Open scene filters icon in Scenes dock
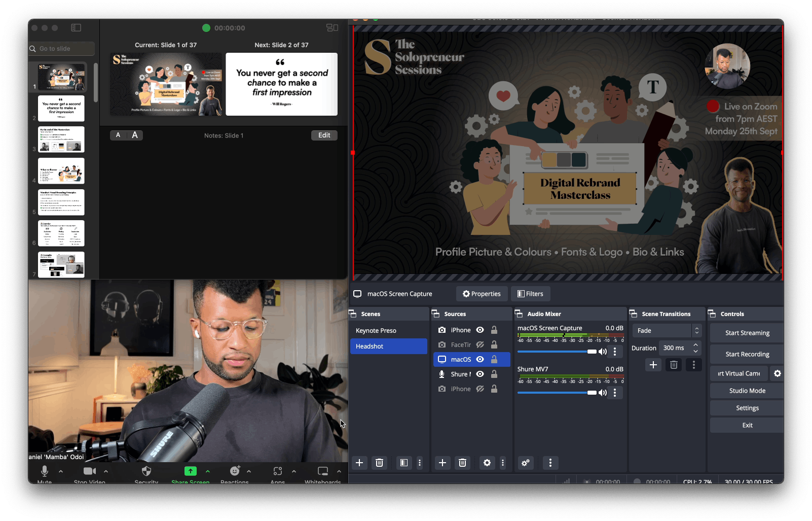Screen dimensions: 812x521 [404, 463]
